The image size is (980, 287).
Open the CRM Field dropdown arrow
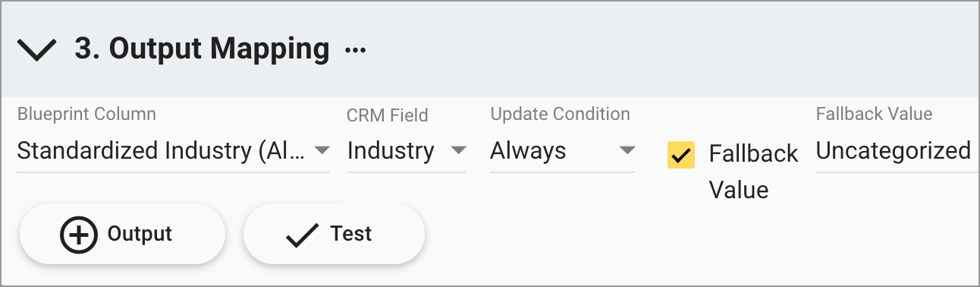point(458,150)
